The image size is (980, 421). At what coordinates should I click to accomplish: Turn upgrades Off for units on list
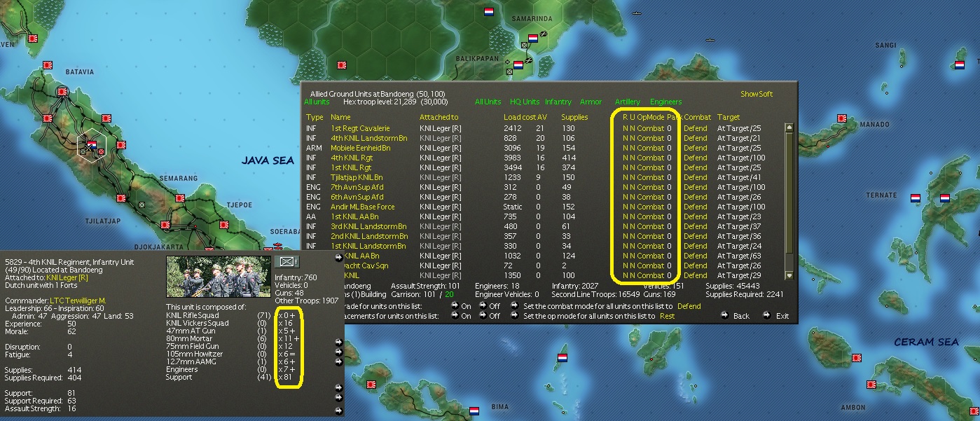tap(489, 306)
